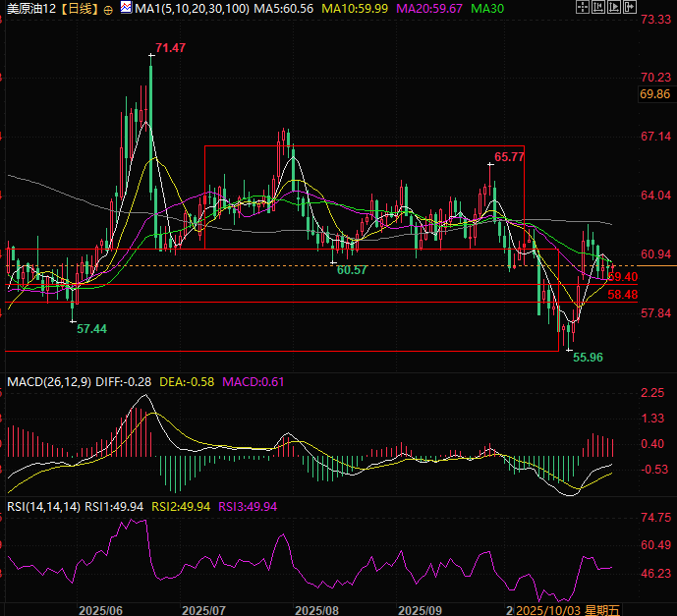Click the 59.40 current price tag
The width and height of the screenshot is (677, 616).
click(x=623, y=277)
